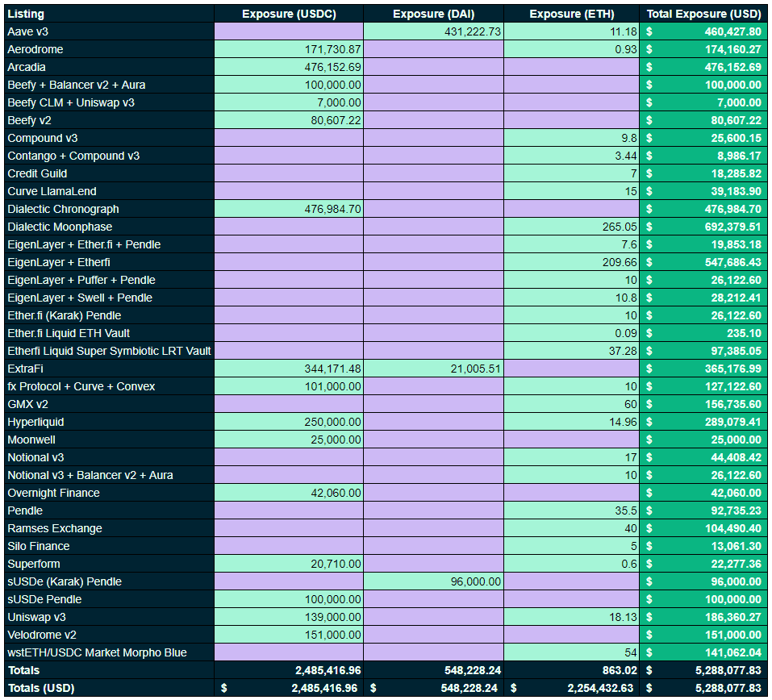Click the Listing column header
Viewport: 772px width, 700px height.
[109, 14]
